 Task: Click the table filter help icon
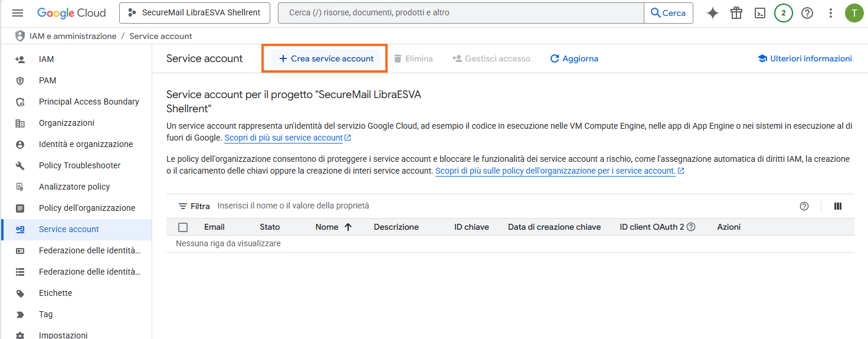pos(804,206)
